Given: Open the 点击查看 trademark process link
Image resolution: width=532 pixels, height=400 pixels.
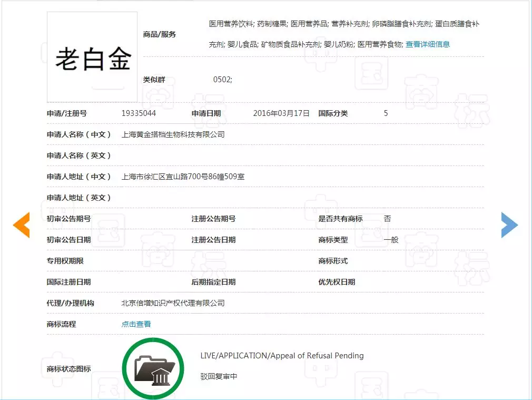Looking at the screenshot, I should pos(136,324).
